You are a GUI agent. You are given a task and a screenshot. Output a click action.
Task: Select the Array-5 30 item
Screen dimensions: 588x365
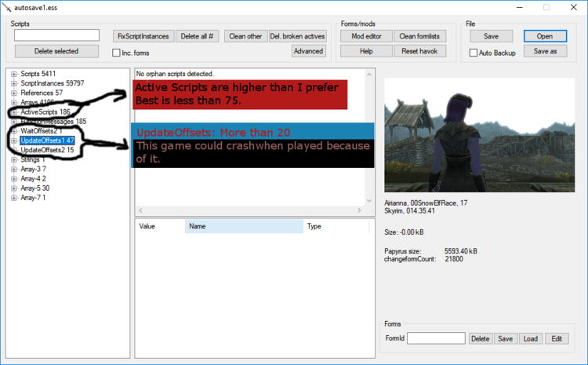[x=35, y=188]
